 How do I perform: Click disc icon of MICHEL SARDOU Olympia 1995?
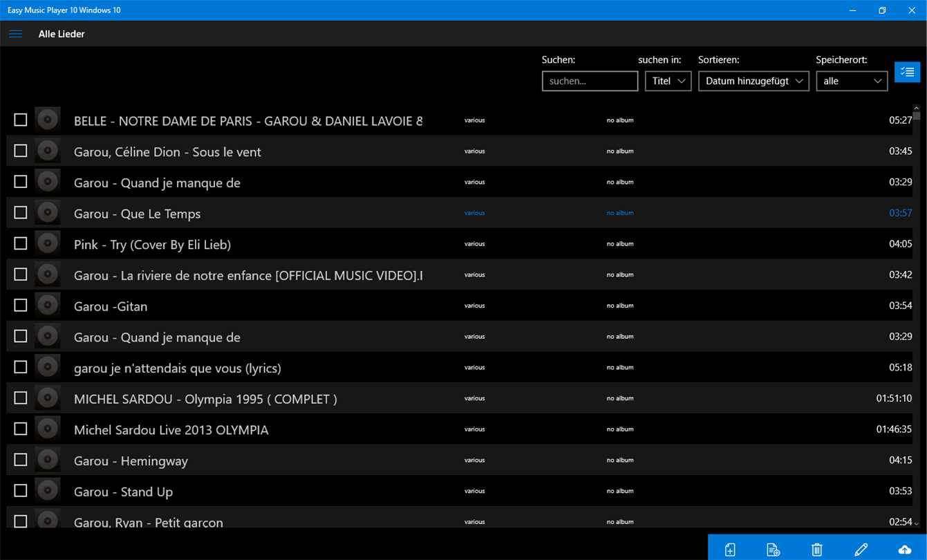48,398
